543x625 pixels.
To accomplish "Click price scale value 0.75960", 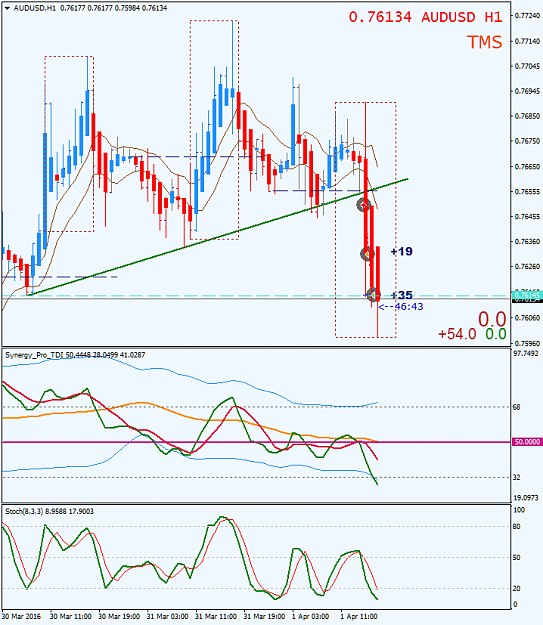I will [527, 343].
